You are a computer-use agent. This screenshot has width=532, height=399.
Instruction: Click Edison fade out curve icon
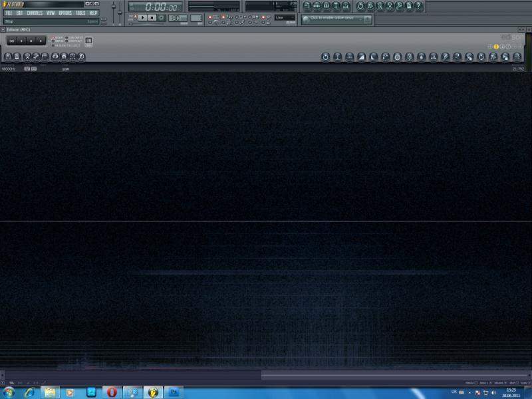pos(373,57)
